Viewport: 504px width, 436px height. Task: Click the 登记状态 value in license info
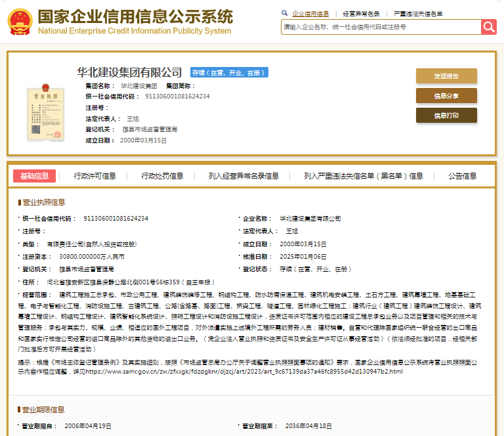316,269
